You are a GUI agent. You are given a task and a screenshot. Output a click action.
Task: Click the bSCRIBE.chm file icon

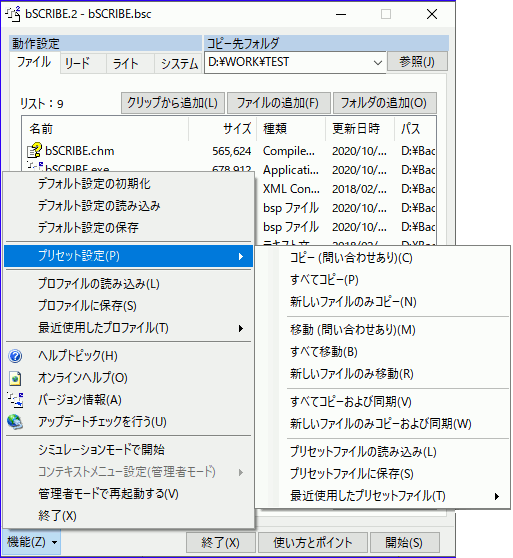coord(35,151)
